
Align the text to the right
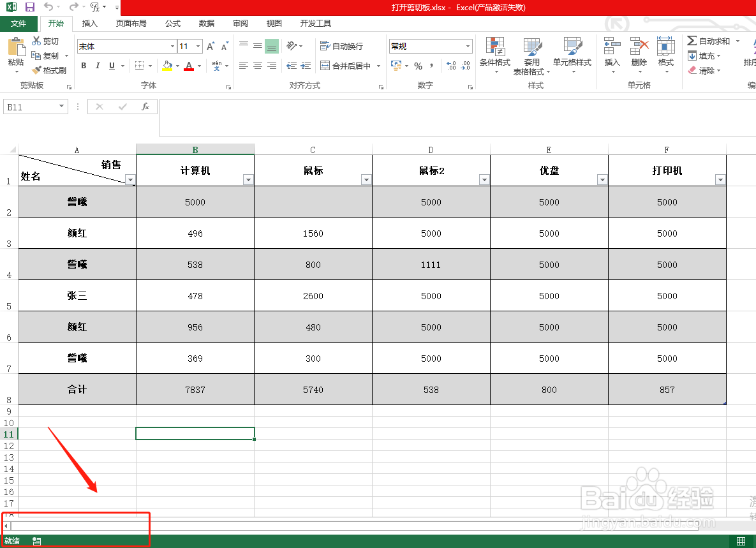pyautogui.click(x=272, y=66)
